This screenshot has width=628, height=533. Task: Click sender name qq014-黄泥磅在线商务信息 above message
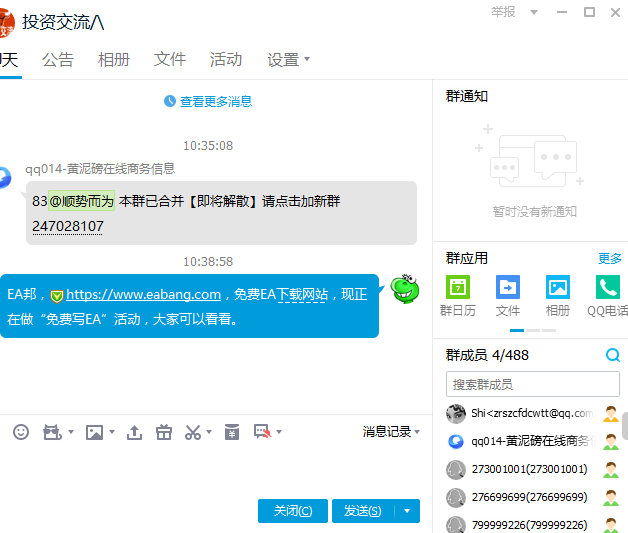100,169
